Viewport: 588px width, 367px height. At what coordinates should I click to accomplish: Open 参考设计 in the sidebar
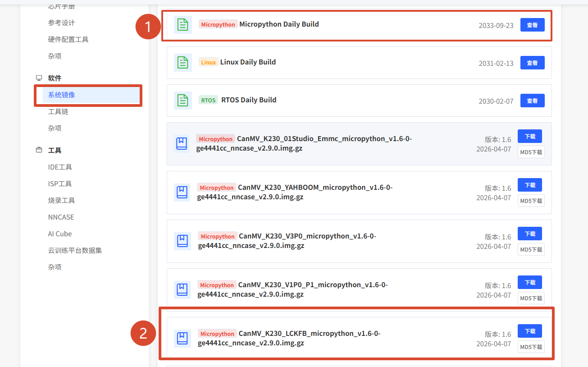pyautogui.click(x=62, y=23)
